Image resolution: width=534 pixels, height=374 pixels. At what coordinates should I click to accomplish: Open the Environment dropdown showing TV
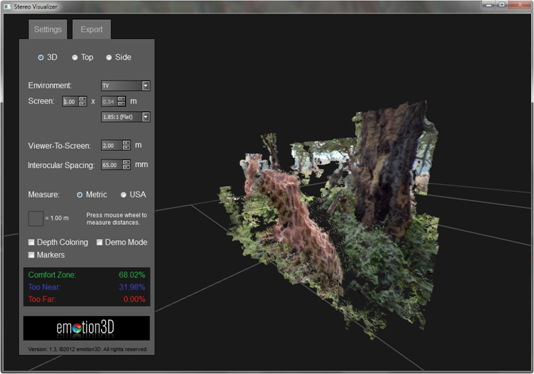tap(126, 85)
